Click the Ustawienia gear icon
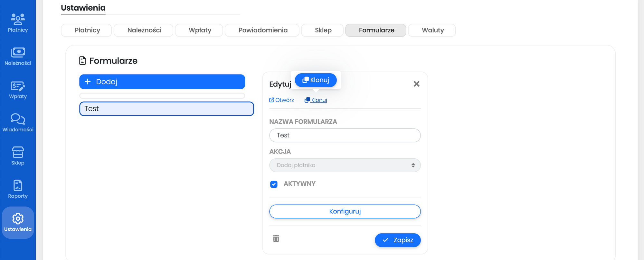The image size is (644, 260). tap(18, 219)
